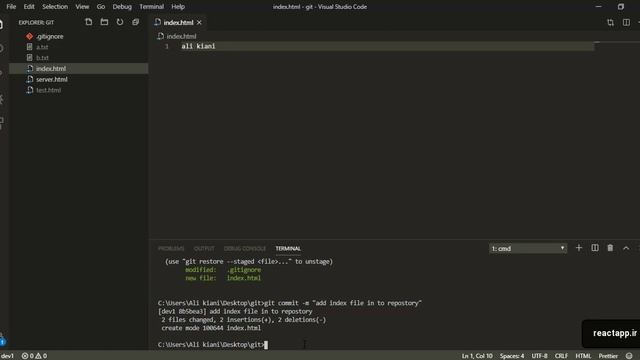Click the git commit command text in terminal
Viewport: 640px width, 360px height.
343,303
